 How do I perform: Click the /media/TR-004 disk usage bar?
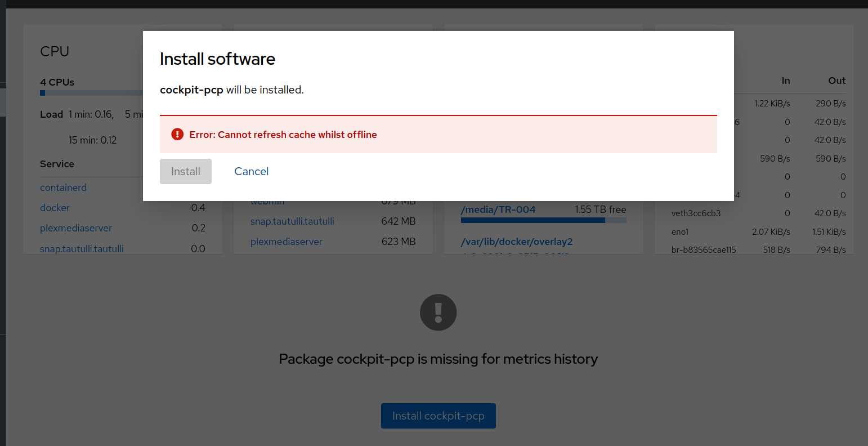point(543,220)
